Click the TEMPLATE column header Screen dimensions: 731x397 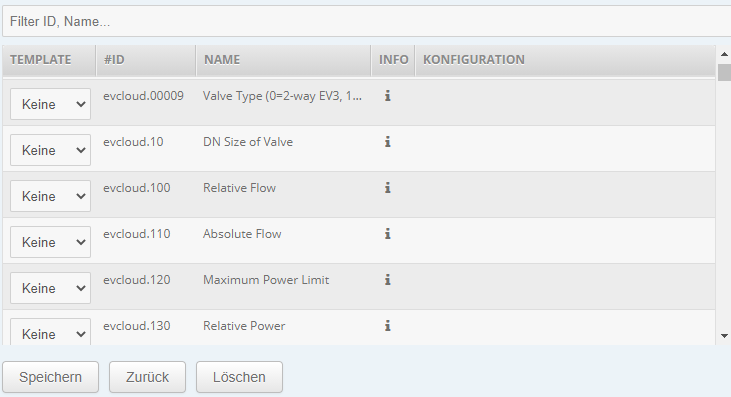pyautogui.click(x=49, y=60)
